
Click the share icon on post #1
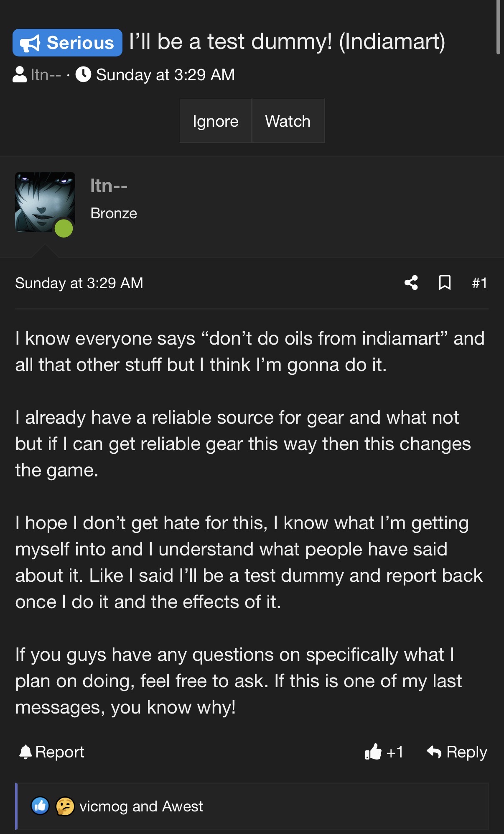point(411,283)
